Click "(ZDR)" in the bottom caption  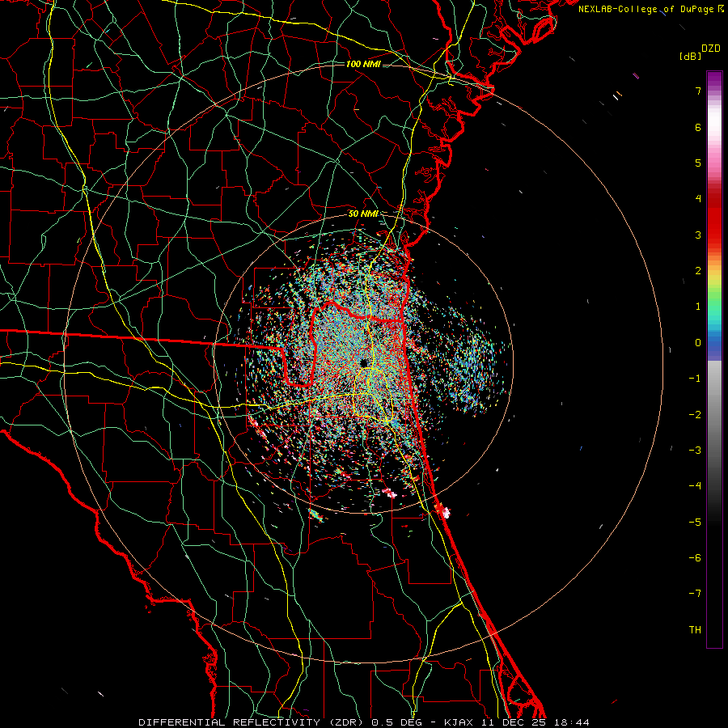coord(346,722)
